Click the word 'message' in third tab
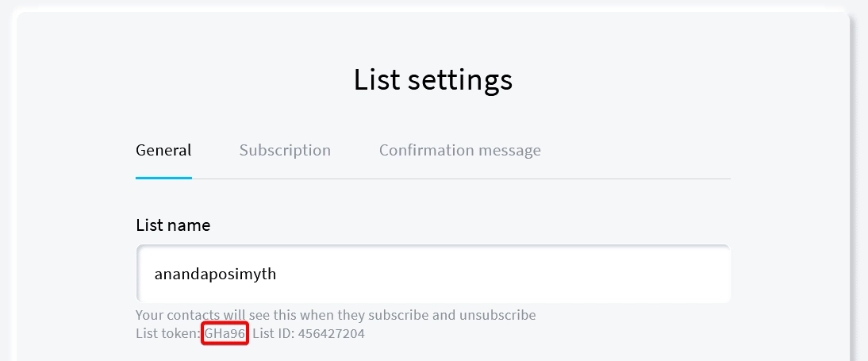The image size is (868, 361). coord(513,151)
